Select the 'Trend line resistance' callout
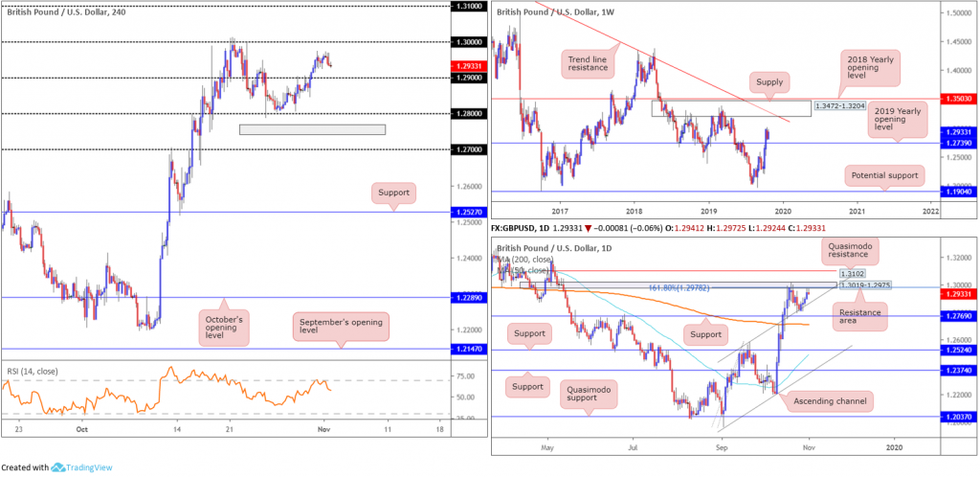The width and height of the screenshot is (980, 477). point(588,62)
